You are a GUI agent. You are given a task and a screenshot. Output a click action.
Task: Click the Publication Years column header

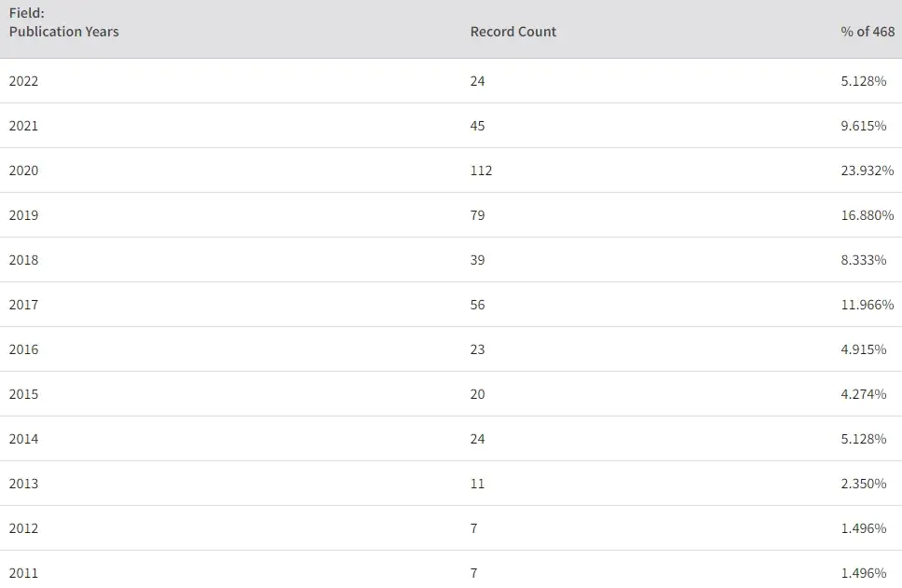click(64, 32)
